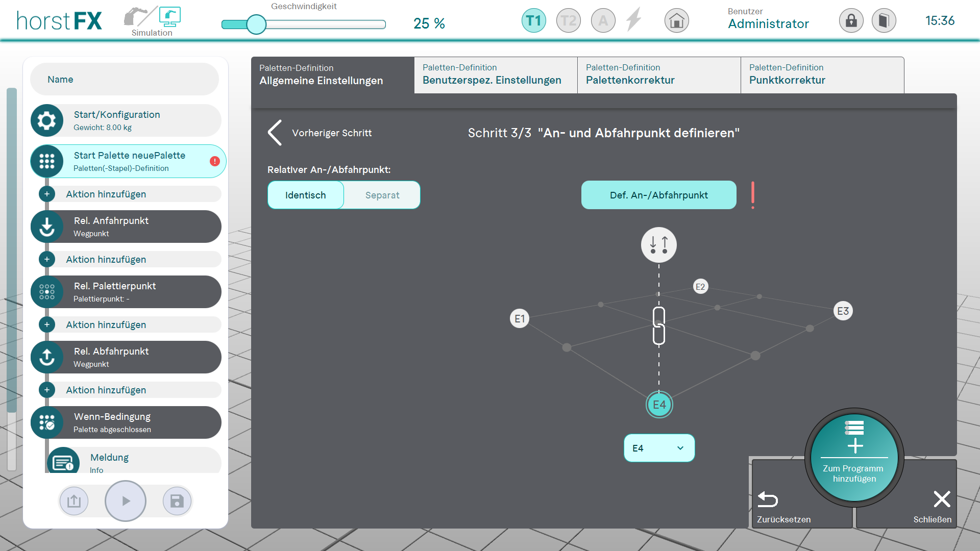Click the home position icon
The width and height of the screenshot is (980, 551).
coord(676,21)
